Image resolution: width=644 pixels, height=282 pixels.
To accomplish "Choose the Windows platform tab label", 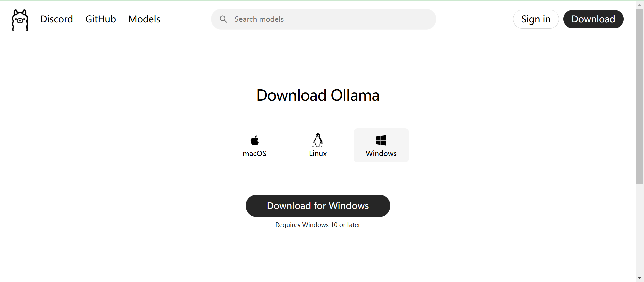I will point(381,153).
